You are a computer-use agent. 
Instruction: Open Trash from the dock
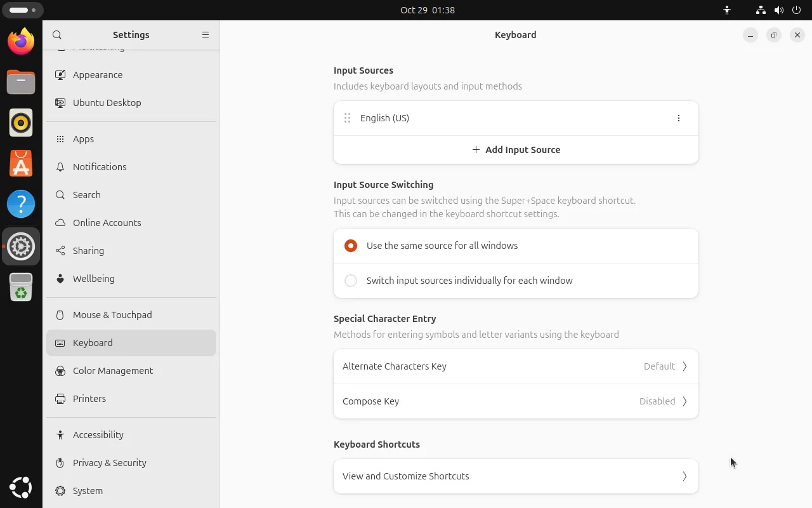point(21,287)
